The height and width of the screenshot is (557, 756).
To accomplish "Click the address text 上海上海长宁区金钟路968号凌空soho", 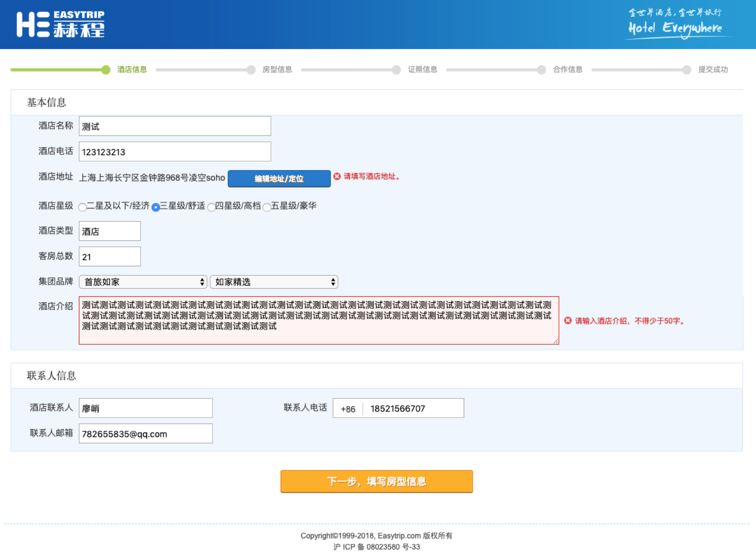I will [x=152, y=177].
